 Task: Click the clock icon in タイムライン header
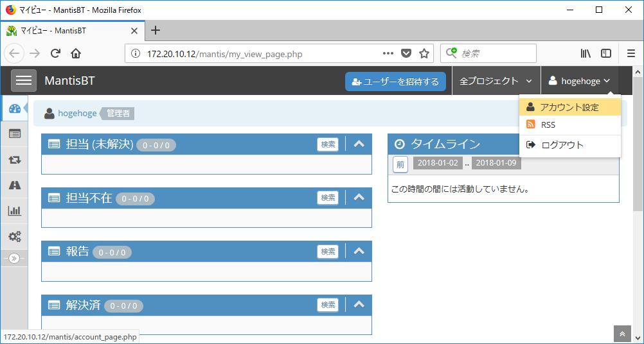pyautogui.click(x=398, y=144)
